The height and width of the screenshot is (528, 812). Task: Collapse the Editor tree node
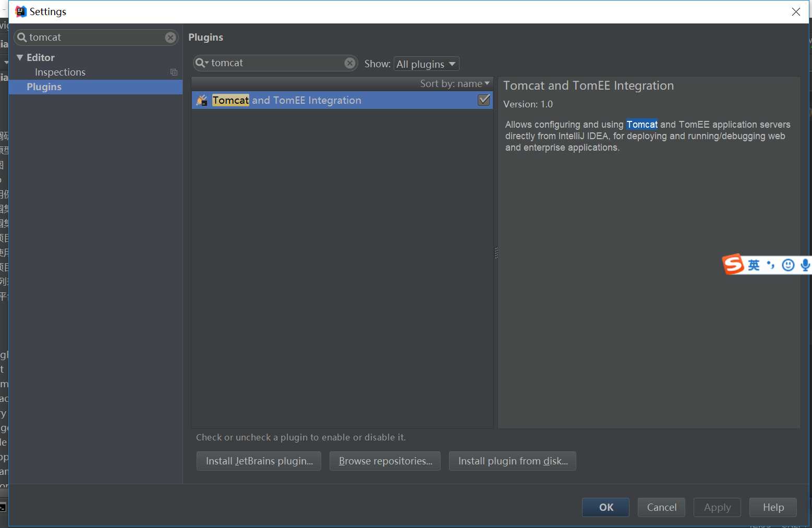point(20,57)
